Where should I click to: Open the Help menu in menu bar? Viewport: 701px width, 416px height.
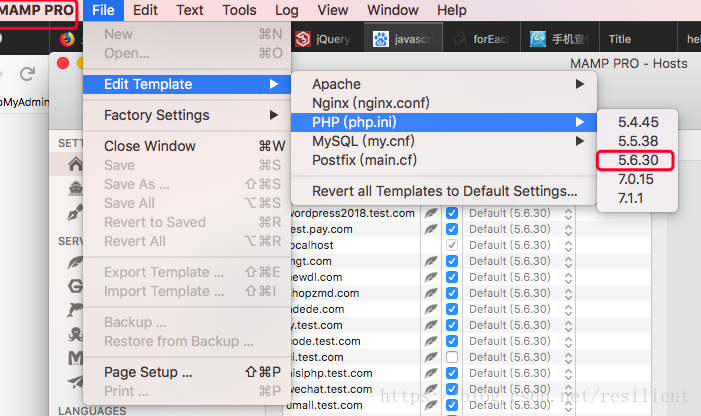click(452, 10)
